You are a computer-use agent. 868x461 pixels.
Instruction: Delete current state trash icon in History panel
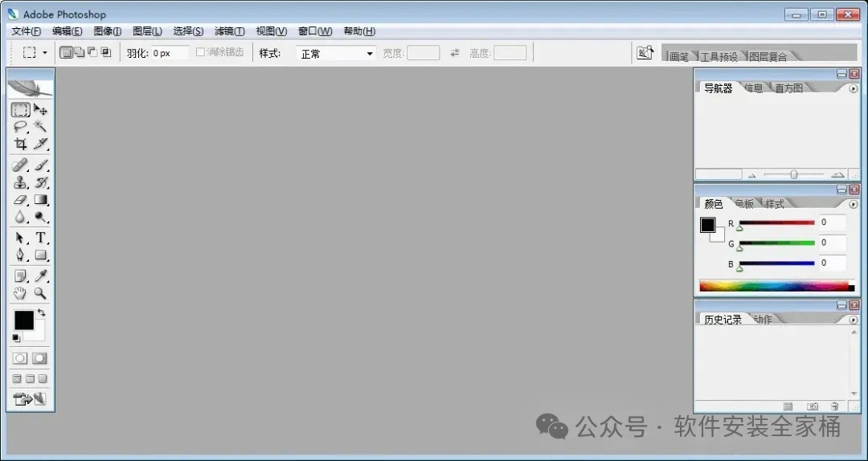835,406
